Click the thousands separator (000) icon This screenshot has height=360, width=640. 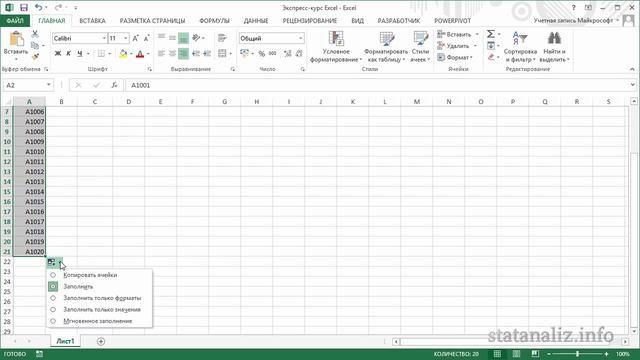(273, 53)
